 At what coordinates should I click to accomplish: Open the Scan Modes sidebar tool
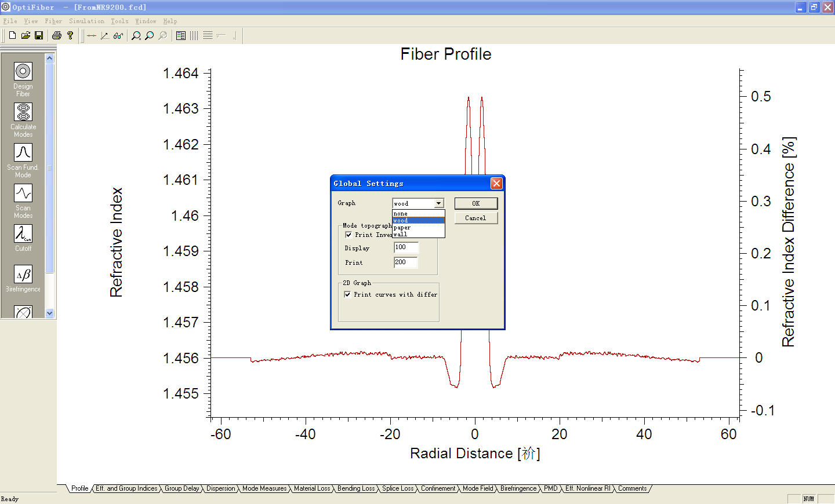(23, 193)
